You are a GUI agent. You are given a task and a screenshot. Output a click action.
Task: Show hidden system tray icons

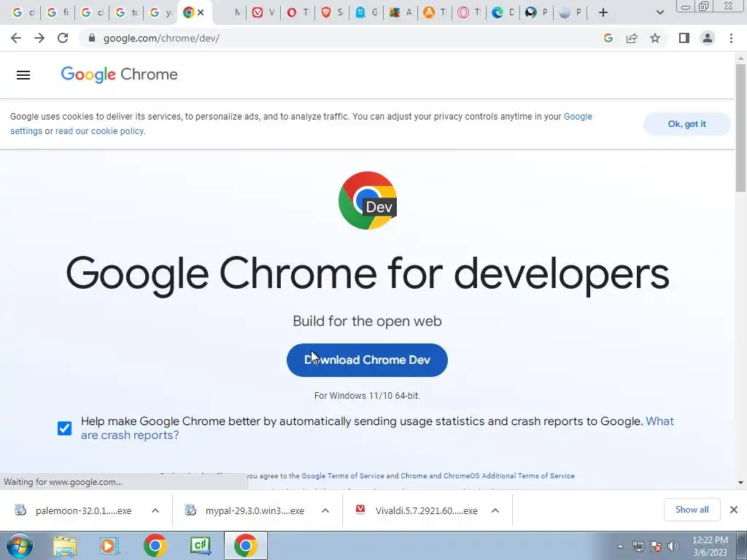[620, 545]
